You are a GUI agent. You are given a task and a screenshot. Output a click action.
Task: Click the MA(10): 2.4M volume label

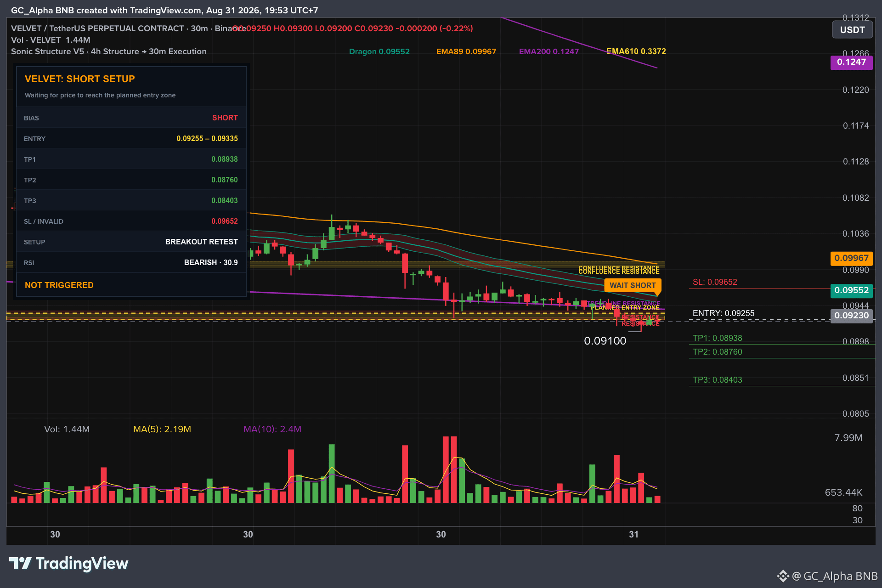(272, 429)
